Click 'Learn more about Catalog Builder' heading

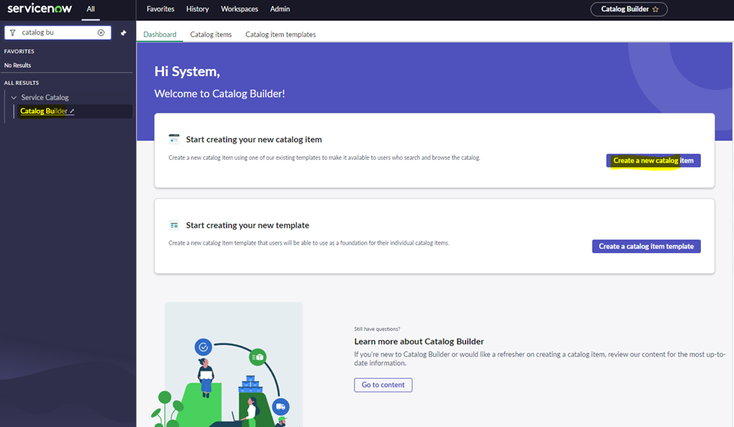tap(418, 341)
